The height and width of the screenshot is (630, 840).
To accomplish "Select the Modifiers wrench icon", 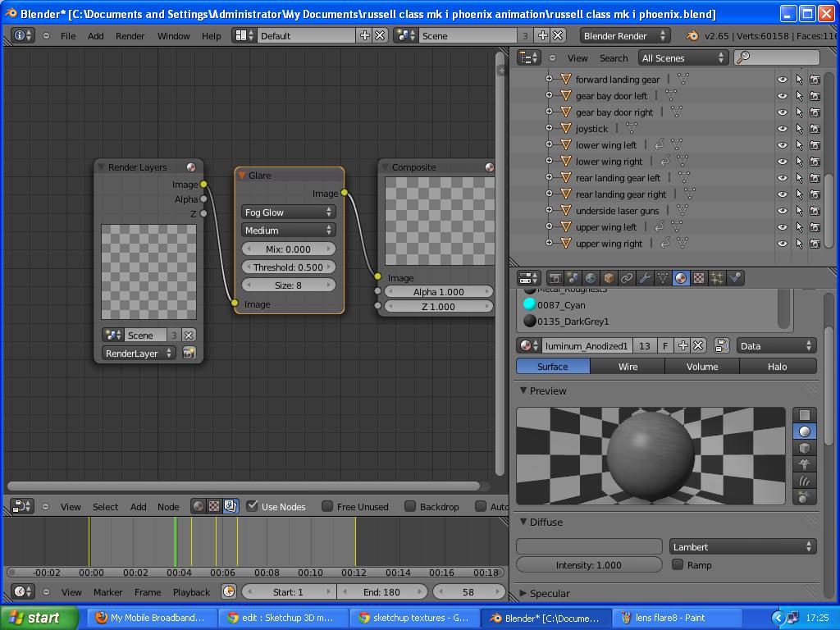I will coord(645,278).
